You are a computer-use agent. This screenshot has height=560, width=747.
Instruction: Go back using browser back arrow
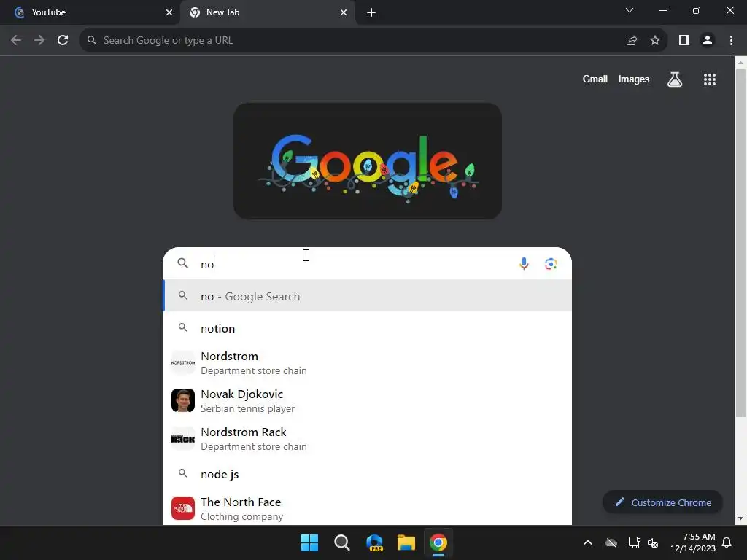(x=16, y=41)
